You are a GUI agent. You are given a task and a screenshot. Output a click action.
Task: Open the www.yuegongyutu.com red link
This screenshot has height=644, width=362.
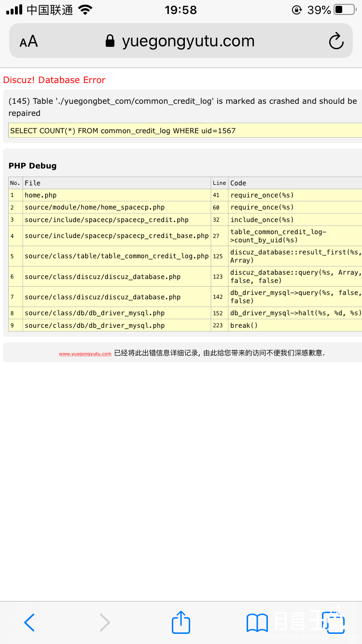[x=85, y=354]
